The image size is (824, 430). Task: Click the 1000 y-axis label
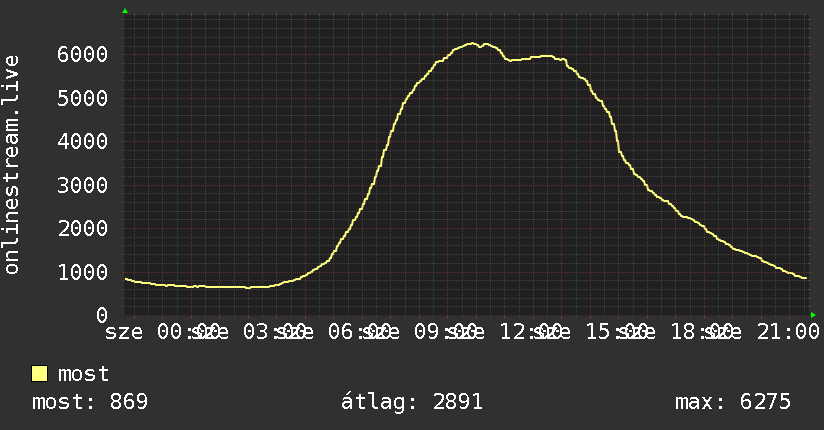click(x=83, y=272)
